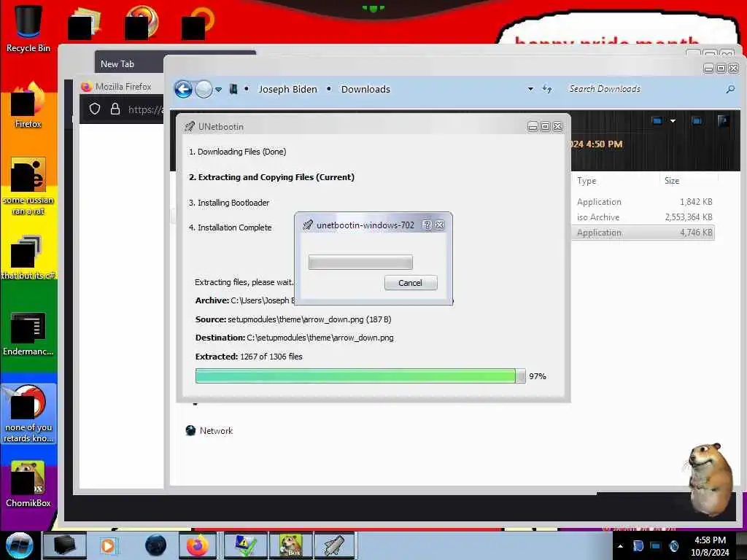
Task: Click the Extracted 1267 of 1306 files text
Action: (x=249, y=356)
